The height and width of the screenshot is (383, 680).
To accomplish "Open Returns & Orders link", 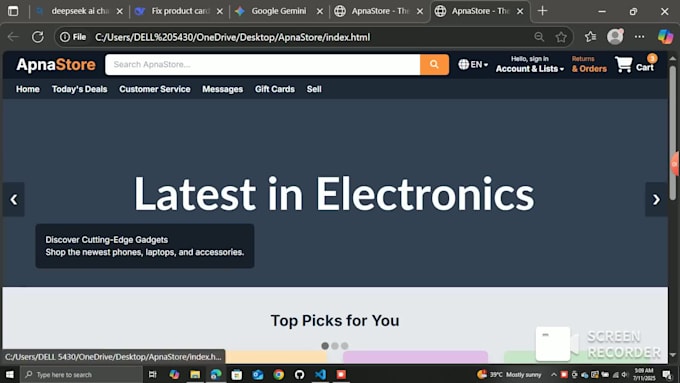I will coord(589,64).
